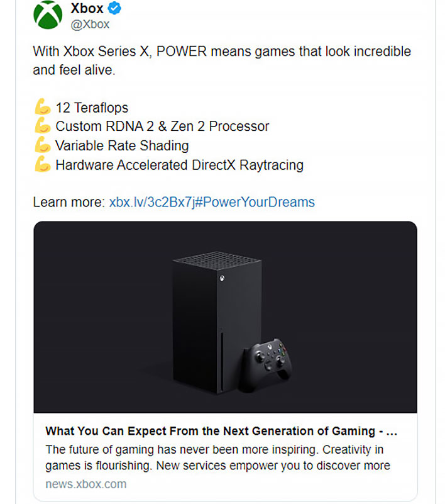
Task: Open the xbx.lv/3c2Bx7j short link
Action: tap(152, 202)
